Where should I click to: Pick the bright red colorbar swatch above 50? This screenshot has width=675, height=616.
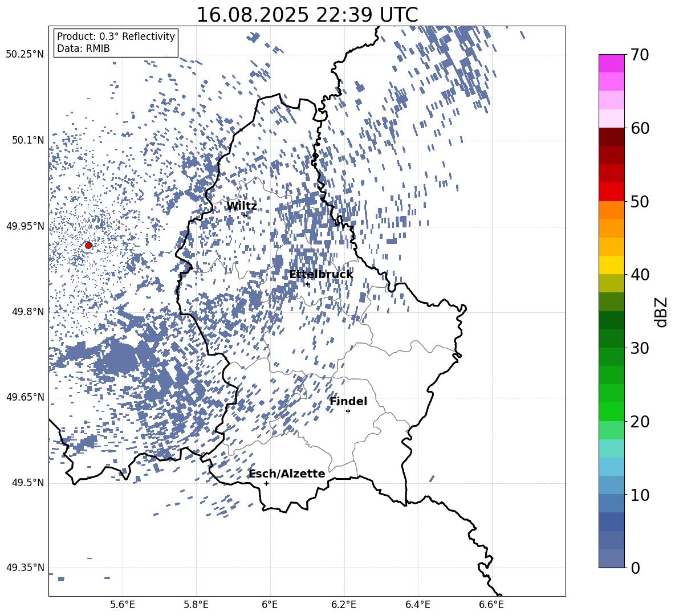(x=612, y=192)
